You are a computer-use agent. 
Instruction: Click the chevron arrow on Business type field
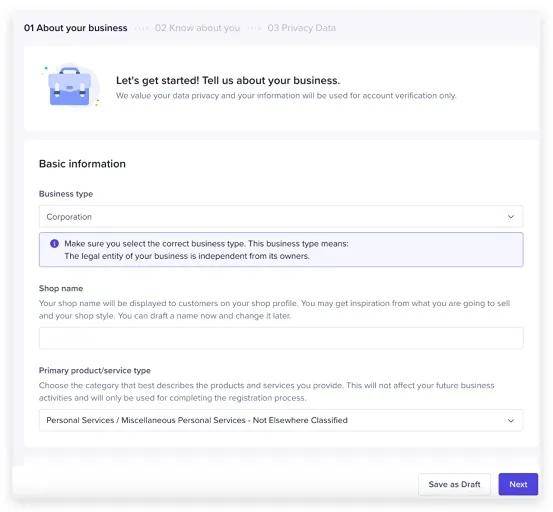coord(510,217)
